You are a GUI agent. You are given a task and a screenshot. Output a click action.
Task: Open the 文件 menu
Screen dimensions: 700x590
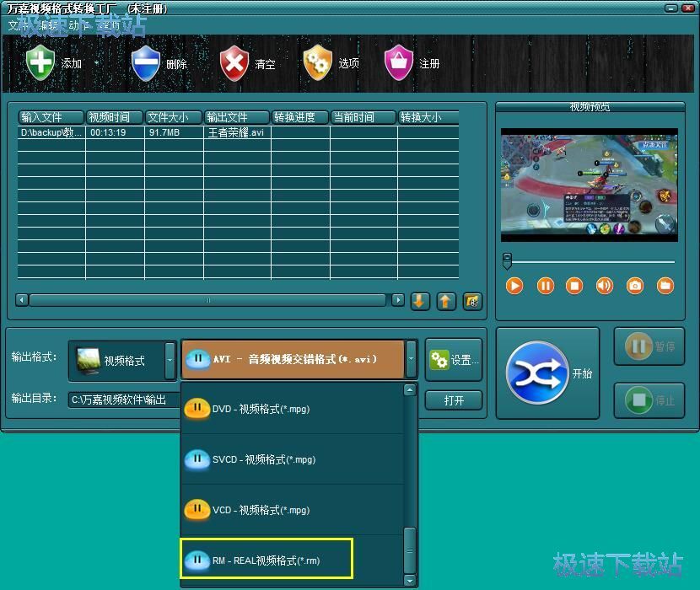coord(13,26)
